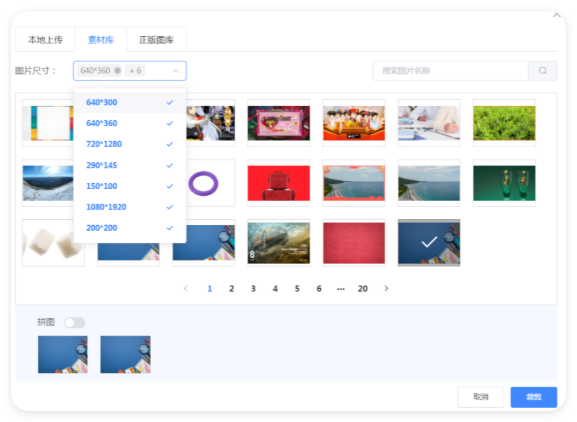Click the first selected image preview
The image size is (577, 422).
[63, 354]
